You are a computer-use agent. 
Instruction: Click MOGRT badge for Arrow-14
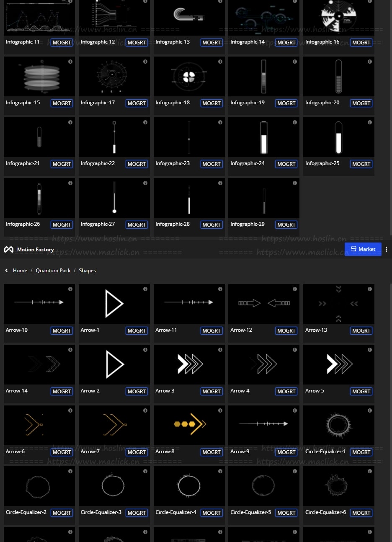(x=62, y=391)
